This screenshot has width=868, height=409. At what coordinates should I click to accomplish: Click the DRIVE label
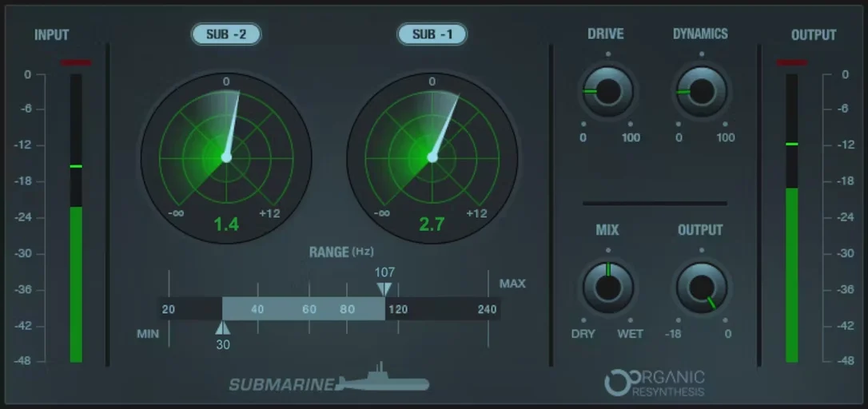(x=606, y=34)
